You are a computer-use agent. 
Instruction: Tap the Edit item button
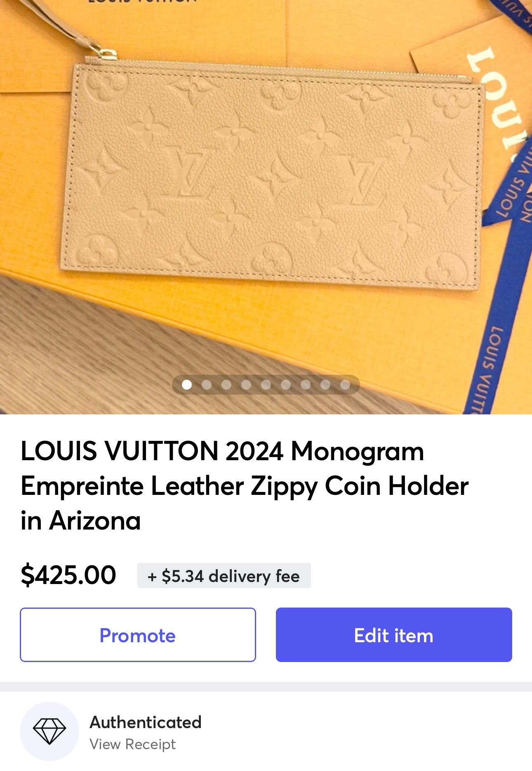394,635
